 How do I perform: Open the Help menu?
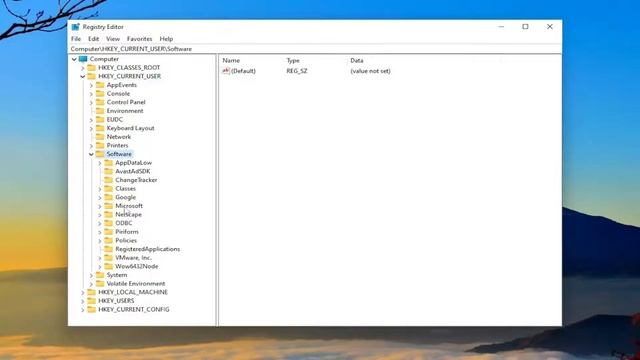pyautogui.click(x=166, y=39)
